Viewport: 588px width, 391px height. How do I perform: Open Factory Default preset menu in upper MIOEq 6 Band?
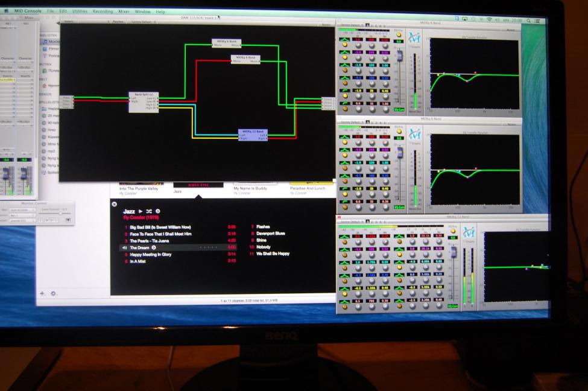352,25
